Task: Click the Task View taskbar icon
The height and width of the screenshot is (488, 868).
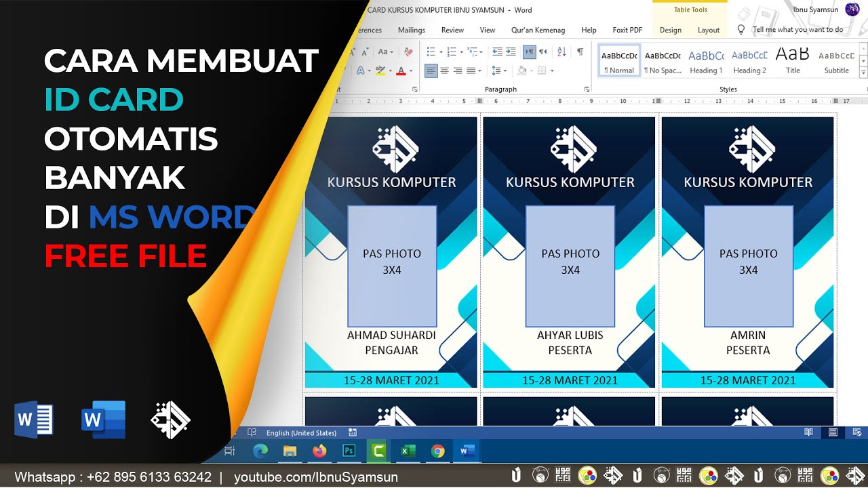Action: 230,451
